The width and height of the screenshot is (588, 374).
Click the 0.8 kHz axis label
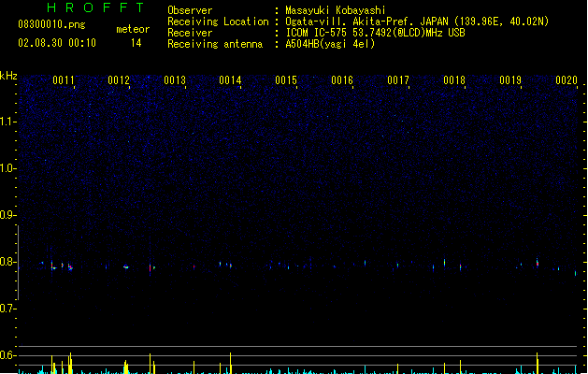coord(7,262)
